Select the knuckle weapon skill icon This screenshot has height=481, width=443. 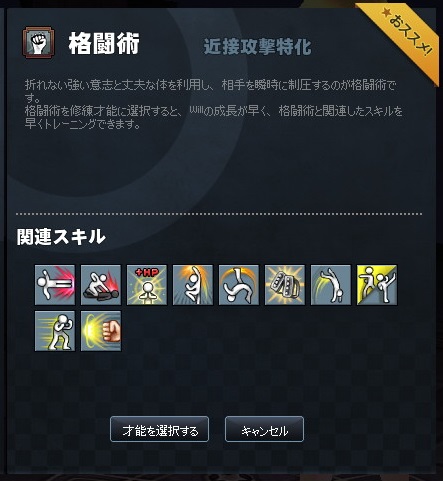(285, 285)
